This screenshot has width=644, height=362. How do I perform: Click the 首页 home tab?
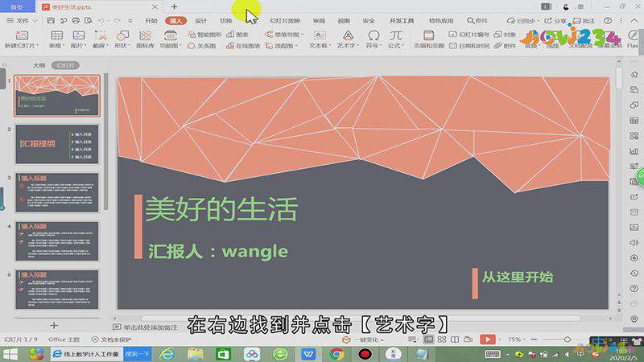coord(17,7)
